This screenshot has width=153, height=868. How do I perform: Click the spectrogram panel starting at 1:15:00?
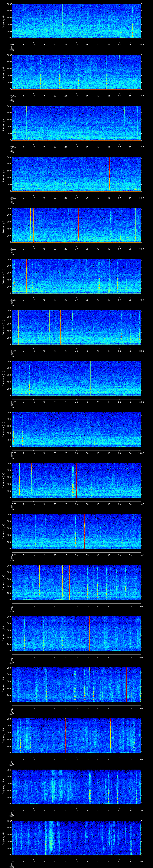click(77, 736)
